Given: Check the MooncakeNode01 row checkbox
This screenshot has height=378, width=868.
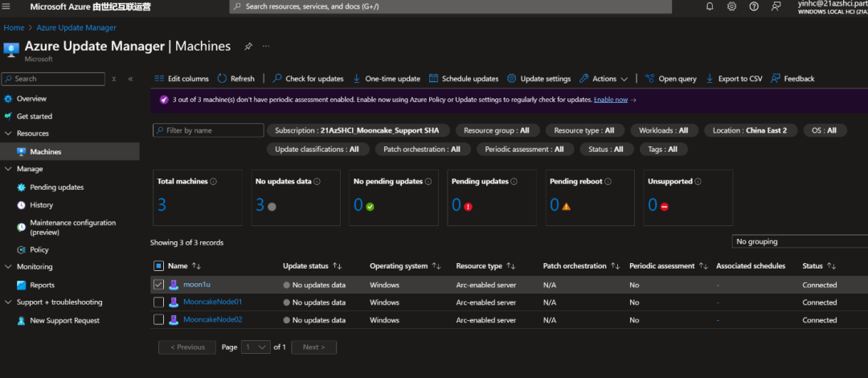Looking at the screenshot, I should point(158,302).
